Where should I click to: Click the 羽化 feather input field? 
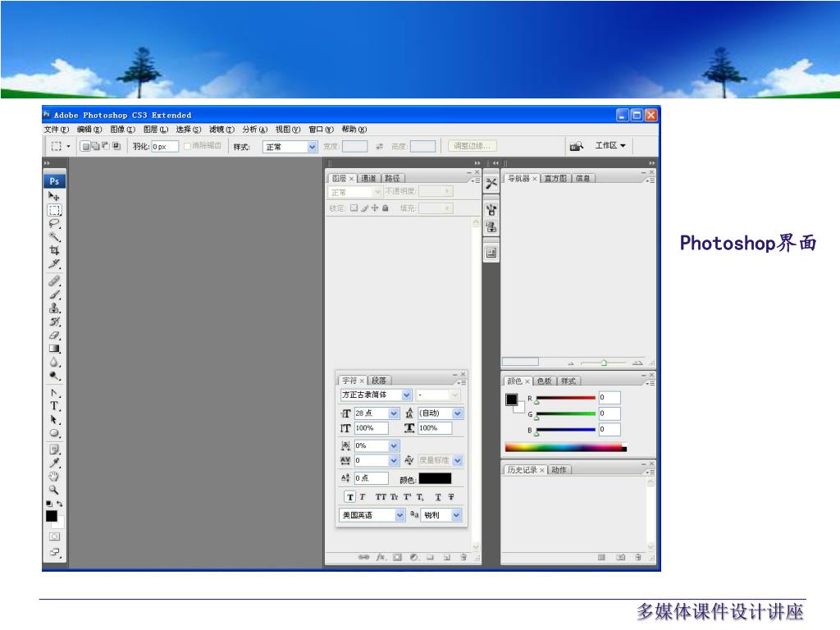point(164,147)
